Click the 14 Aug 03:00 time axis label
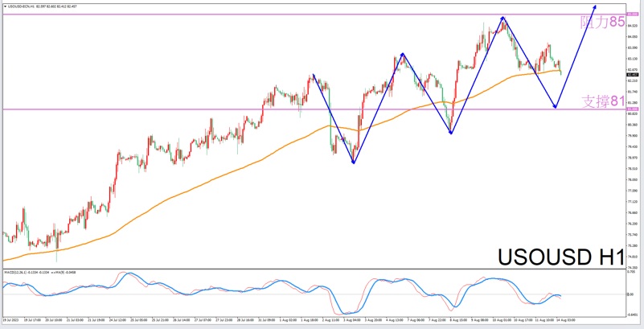Screen dimensions: 644x329 point(566,319)
